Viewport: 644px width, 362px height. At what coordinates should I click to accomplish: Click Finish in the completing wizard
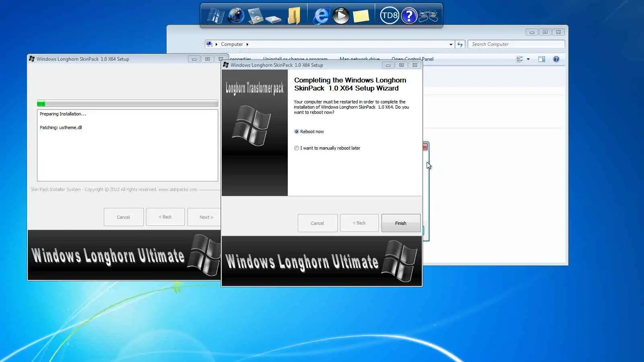pyautogui.click(x=401, y=223)
